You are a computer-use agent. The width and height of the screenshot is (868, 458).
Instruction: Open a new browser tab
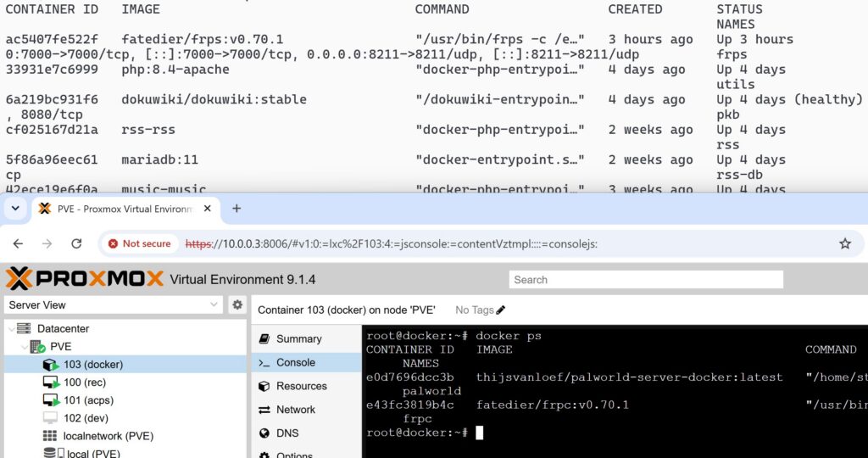(x=236, y=209)
